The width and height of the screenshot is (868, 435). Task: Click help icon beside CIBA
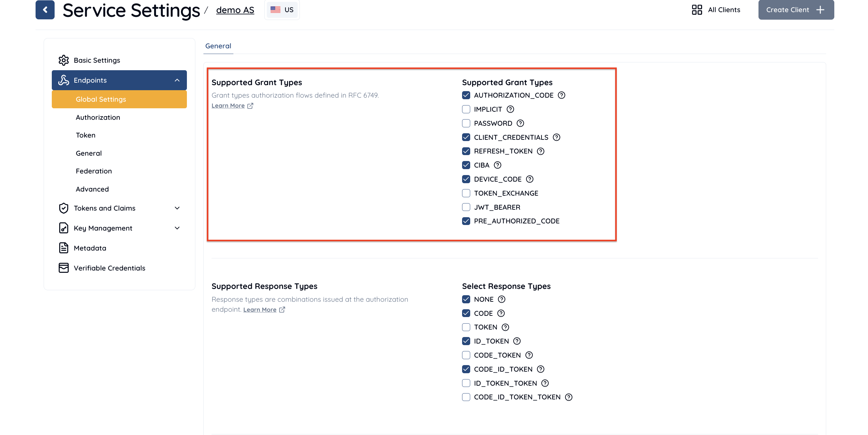pos(497,165)
